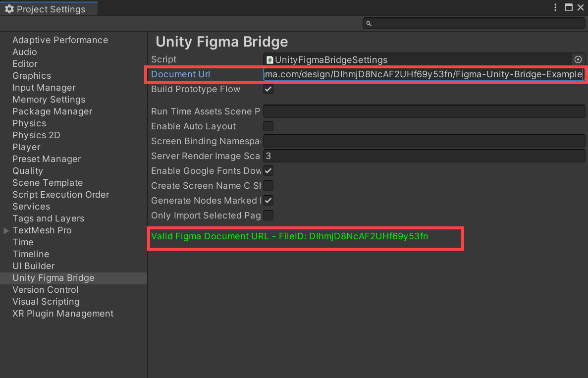Select the Services category
Image resolution: width=588 pixels, height=378 pixels.
pos(31,207)
